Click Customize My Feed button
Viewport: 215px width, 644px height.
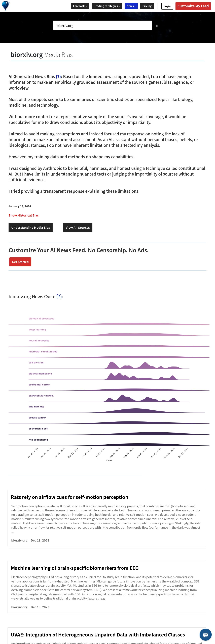193,6
